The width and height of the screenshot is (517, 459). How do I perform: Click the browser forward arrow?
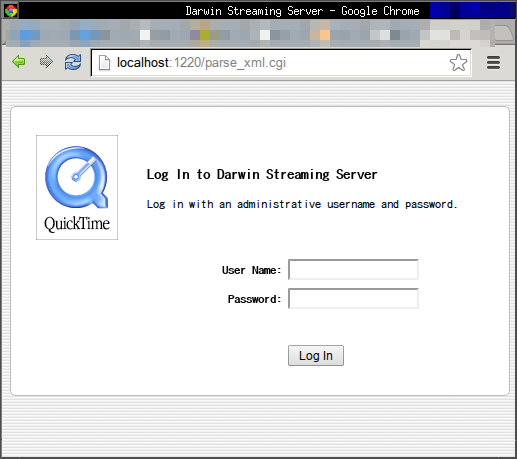click(x=46, y=62)
